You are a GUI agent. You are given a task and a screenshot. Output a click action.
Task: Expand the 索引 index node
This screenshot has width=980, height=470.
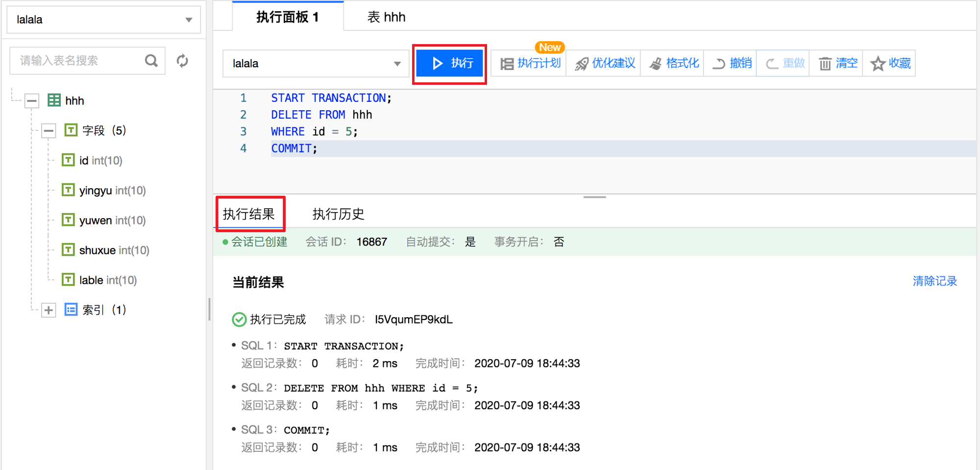48,310
